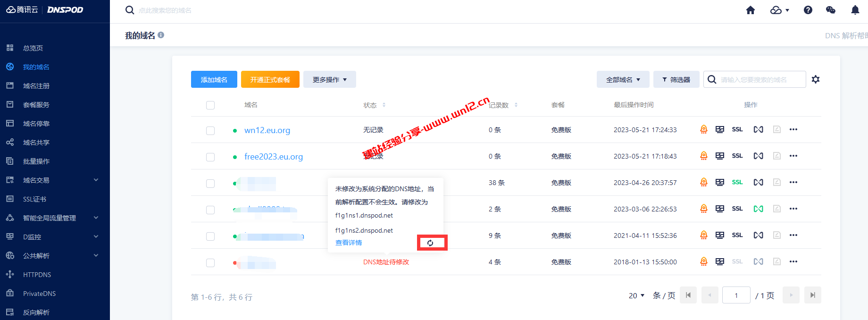Open the 筛选器 filter button
868x320 pixels.
pos(676,79)
